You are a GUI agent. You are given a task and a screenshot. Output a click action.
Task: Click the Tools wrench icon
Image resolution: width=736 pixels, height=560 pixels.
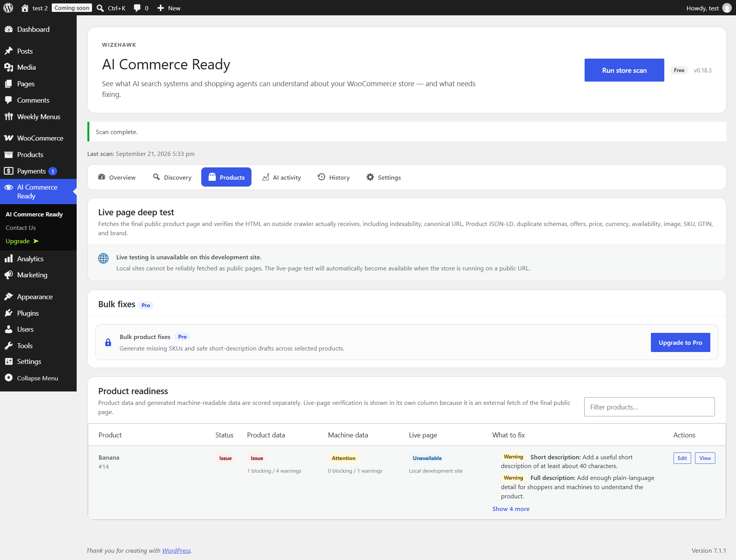click(x=8, y=346)
